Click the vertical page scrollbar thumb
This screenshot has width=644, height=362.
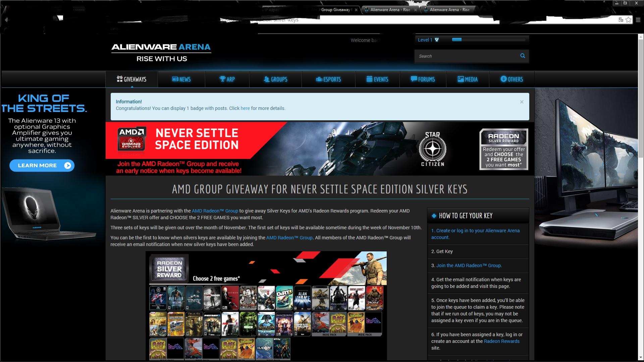pos(641,99)
